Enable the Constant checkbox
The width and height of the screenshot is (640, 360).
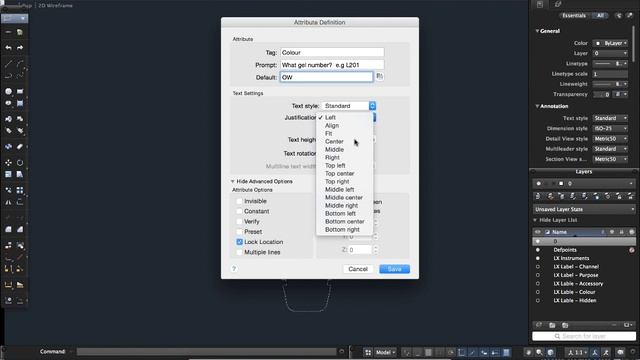[239, 211]
